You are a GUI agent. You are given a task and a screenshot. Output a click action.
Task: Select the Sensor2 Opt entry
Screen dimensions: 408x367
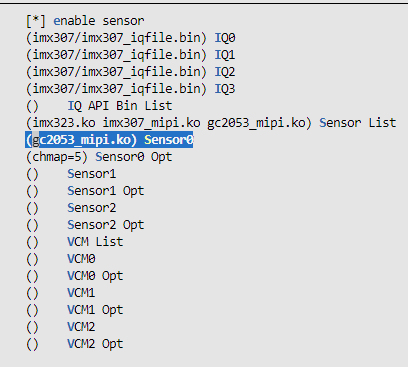[85, 225]
